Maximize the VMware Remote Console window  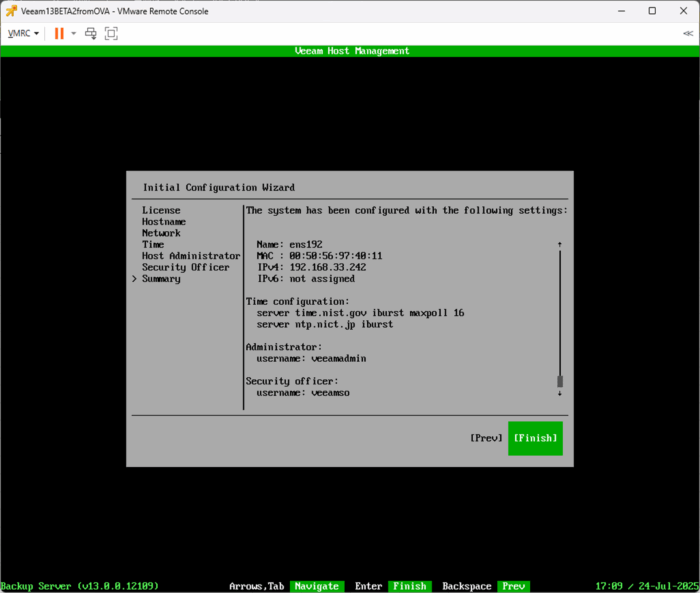[x=652, y=11]
